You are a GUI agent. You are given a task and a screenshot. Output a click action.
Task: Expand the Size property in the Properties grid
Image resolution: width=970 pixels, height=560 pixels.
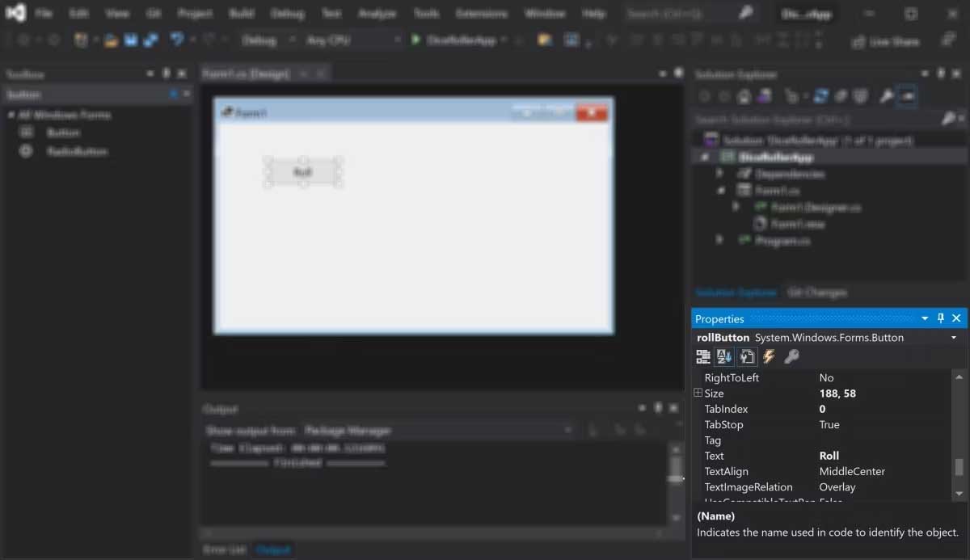pyautogui.click(x=698, y=393)
